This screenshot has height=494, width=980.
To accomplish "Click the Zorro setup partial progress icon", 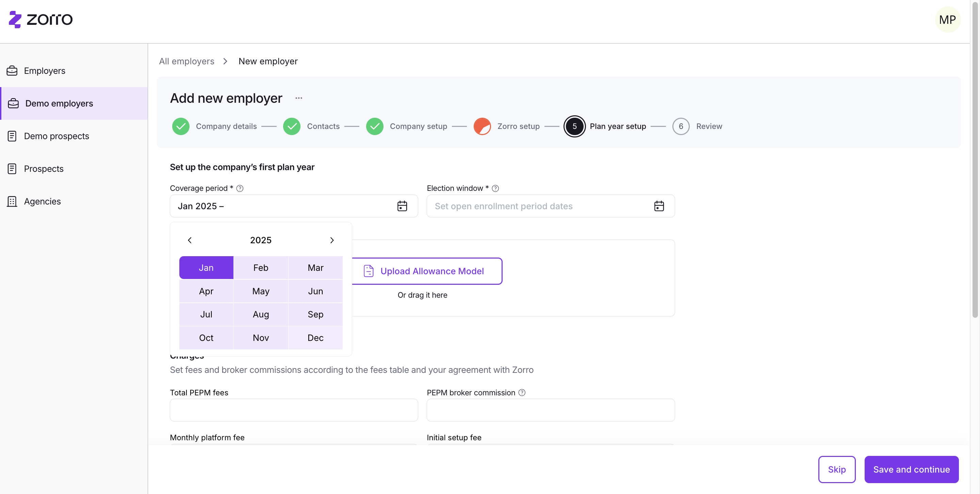I will coord(482,126).
